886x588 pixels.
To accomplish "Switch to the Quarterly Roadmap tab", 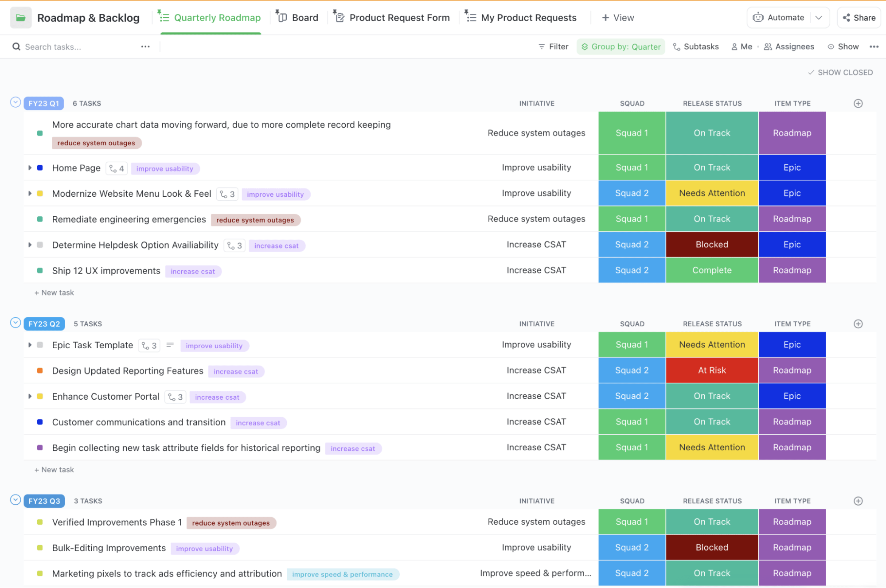I will coord(209,18).
